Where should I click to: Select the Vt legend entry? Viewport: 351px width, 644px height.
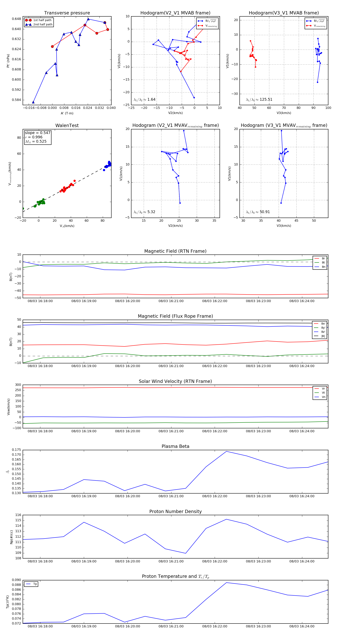(x=320, y=393)
